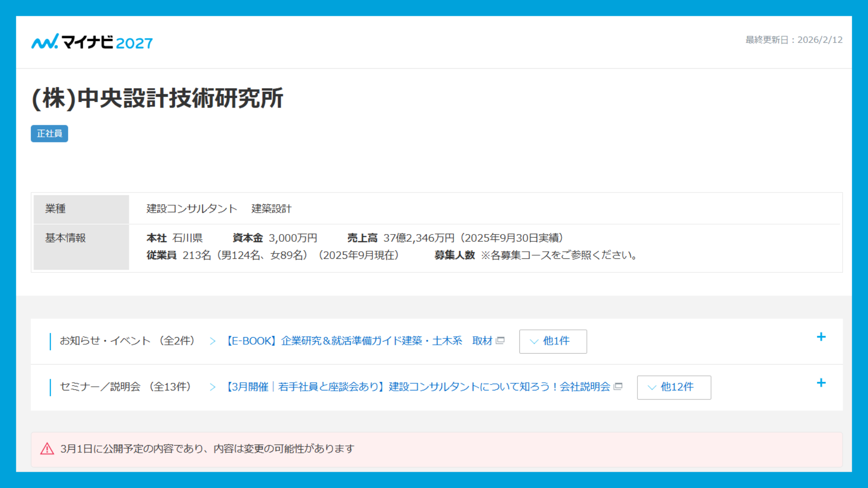Click the Mynavi 2027 logo

tap(92, 42)
